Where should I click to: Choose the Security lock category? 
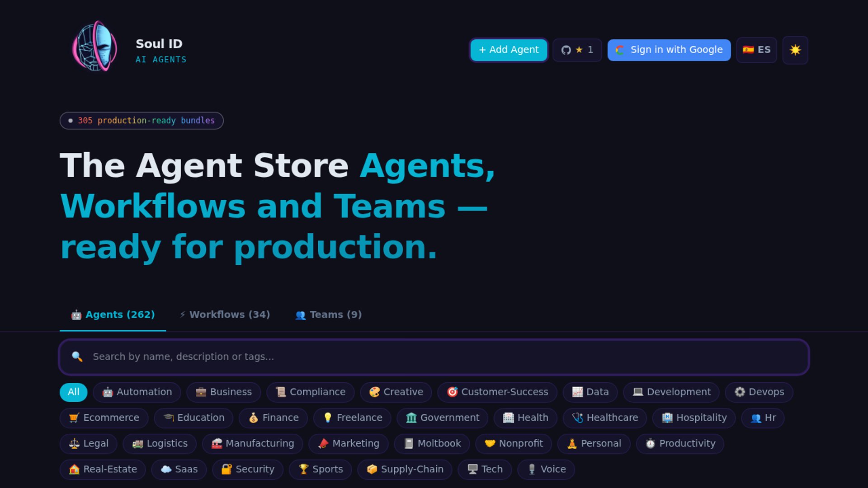[x=248, y=469]
